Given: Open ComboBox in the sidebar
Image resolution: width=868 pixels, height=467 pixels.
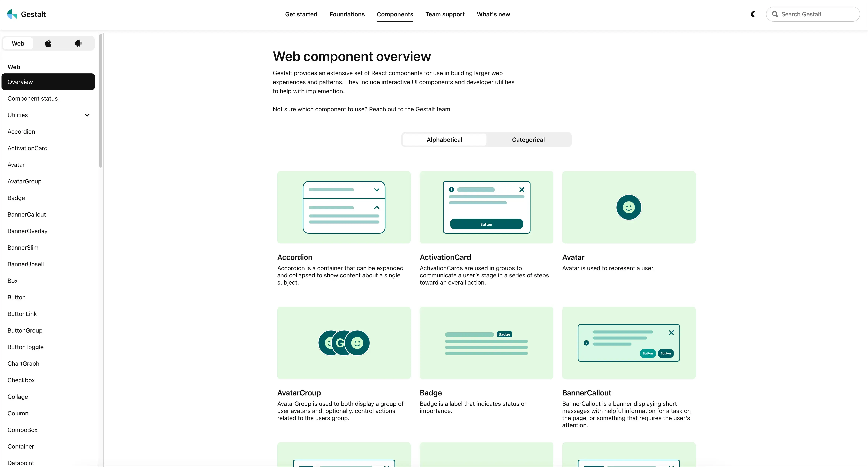Looking at the screenshot, I should coord(48,430).
